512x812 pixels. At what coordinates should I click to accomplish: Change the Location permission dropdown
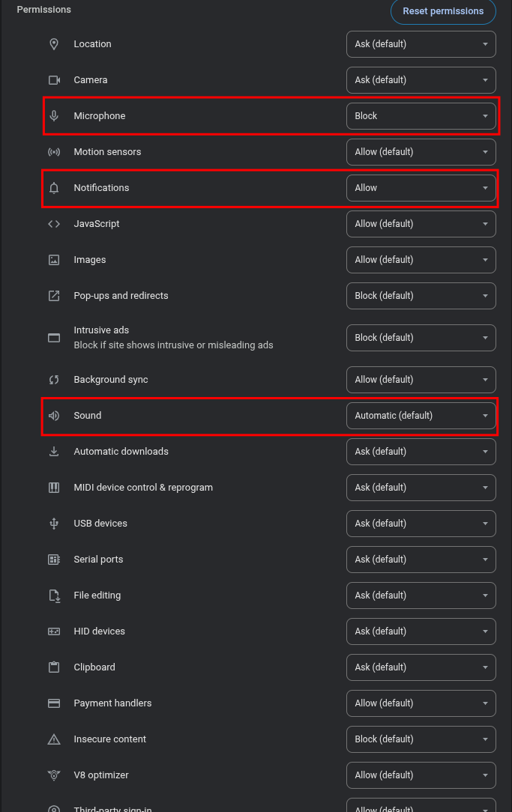421,44
